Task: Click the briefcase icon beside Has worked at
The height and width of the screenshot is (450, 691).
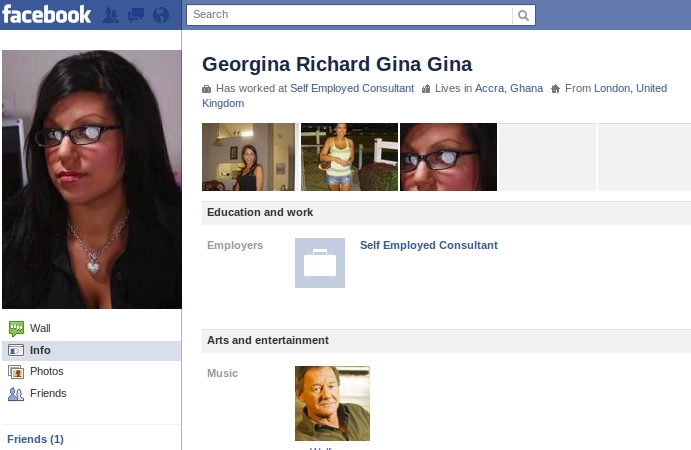Action: [x=206, y=89]
